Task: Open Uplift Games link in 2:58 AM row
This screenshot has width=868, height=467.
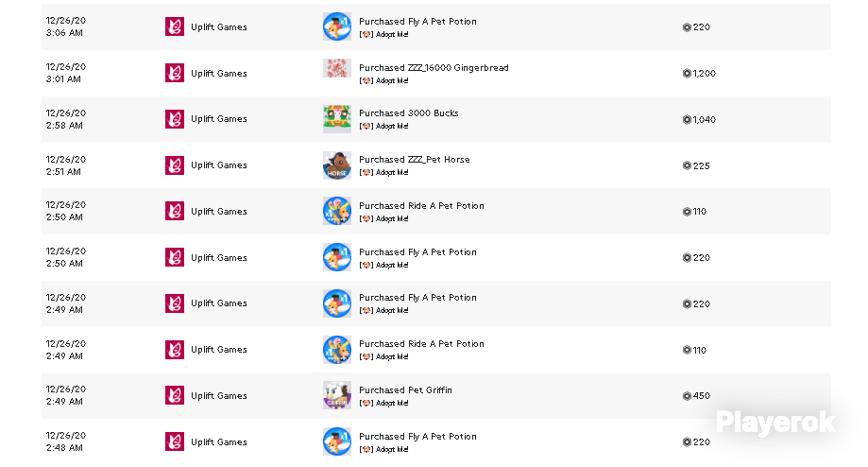Action: (219, 119)
